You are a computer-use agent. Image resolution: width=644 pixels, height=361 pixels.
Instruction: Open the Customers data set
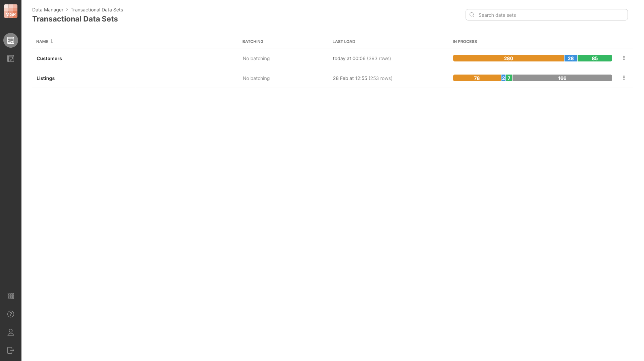[49, 58]
